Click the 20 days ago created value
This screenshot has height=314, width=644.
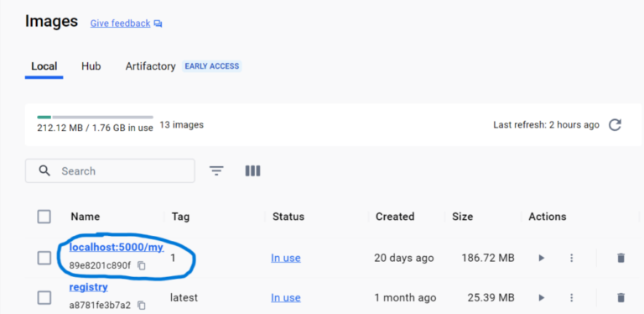[x=403, y=258]
